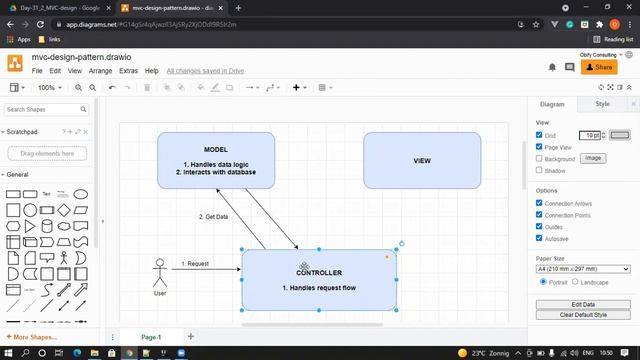Add to Scratchpad with plus icon
The height and width of the screenshot is (360, 640).
pos(70,132)
